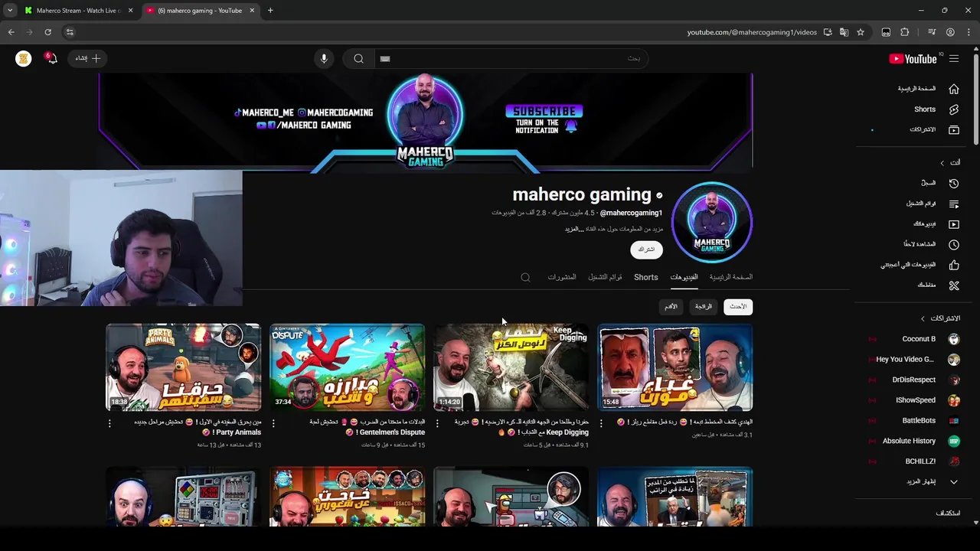
Task: Open IShowSpeed subscription channel
Action: tap(916, 400)
